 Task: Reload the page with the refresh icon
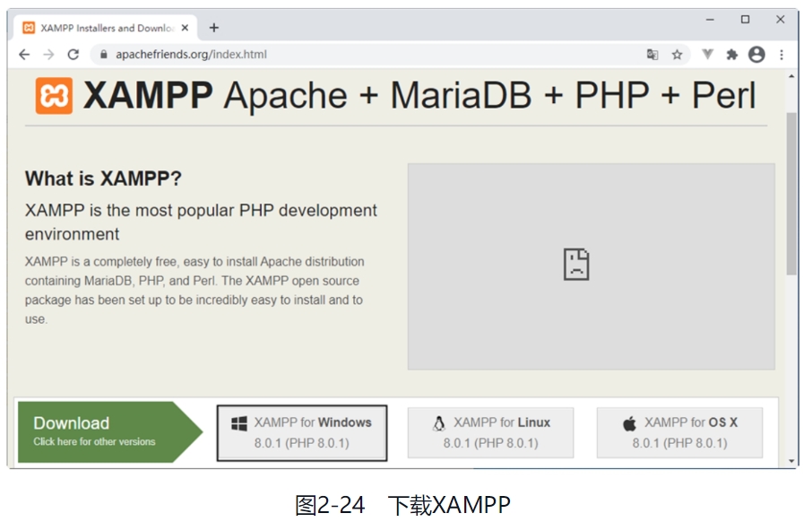pyautogui.click(x=73, y=55)
